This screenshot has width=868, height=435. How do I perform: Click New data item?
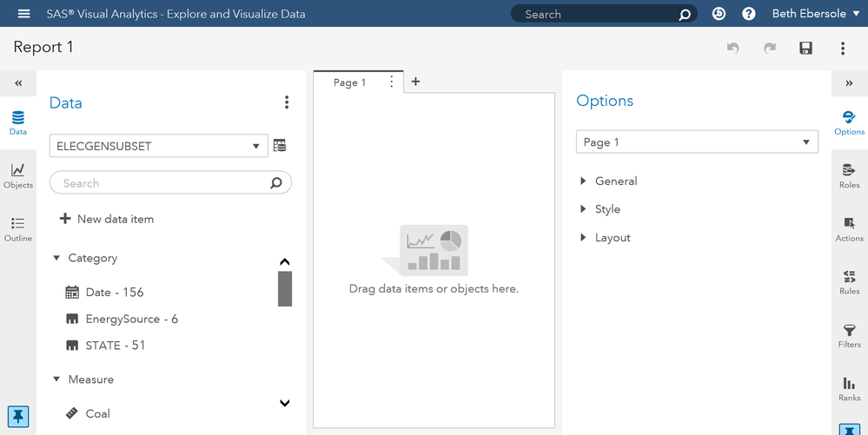point(106,219)
